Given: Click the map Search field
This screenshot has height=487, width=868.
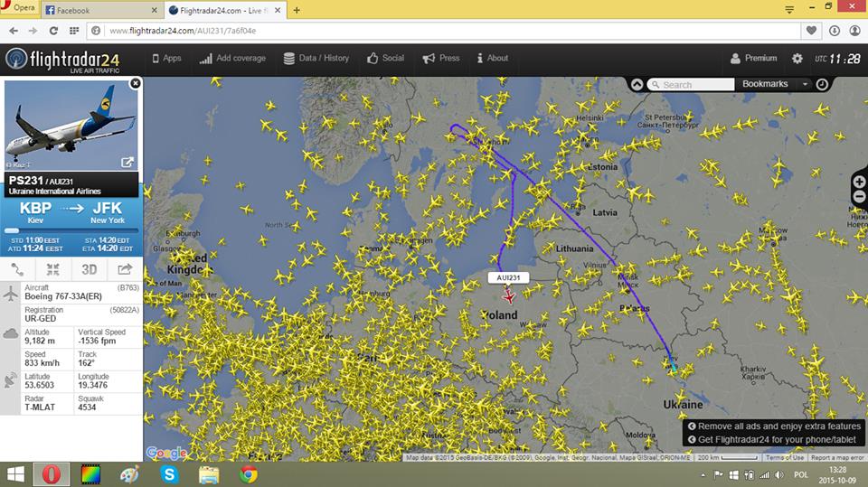Looking at the screenshot, I should pyautogui.click(x=691, y=84).
